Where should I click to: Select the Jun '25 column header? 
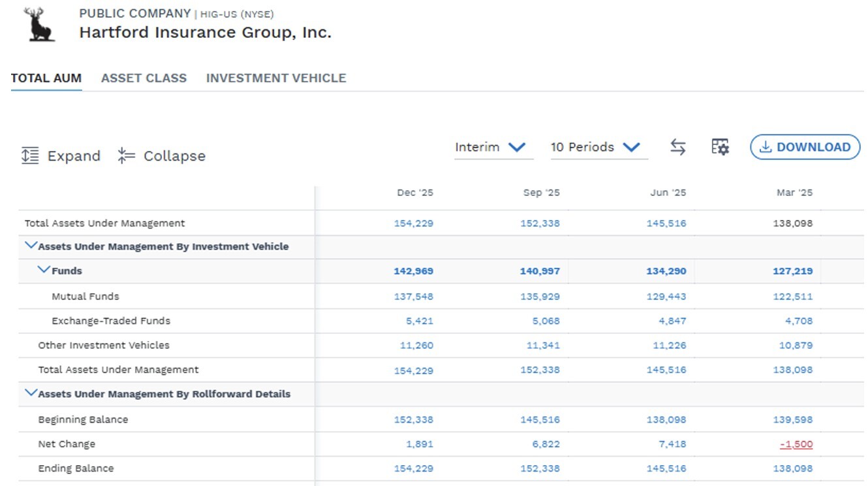pyautogui.click(x=668, y=193)
